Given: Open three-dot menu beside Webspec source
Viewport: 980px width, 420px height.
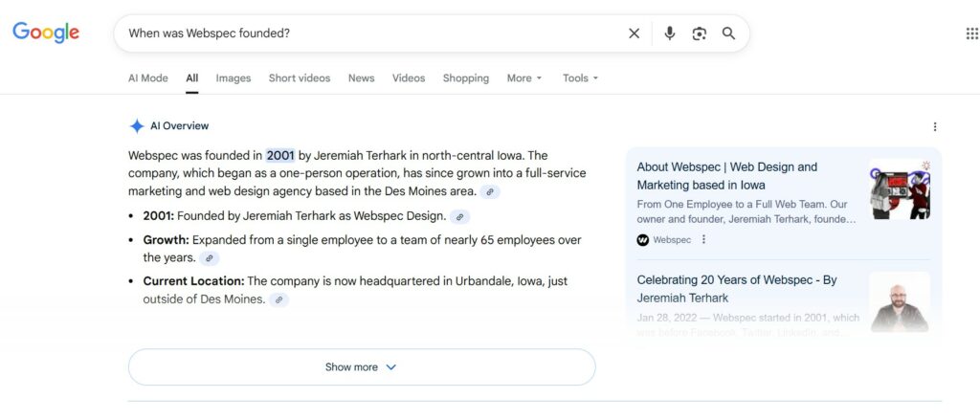Looking at the screenshot, I should (703, 239).
